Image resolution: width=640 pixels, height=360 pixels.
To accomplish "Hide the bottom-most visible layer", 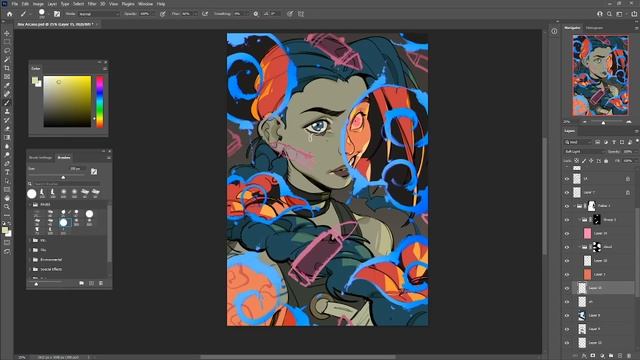I will pos(567,343).
